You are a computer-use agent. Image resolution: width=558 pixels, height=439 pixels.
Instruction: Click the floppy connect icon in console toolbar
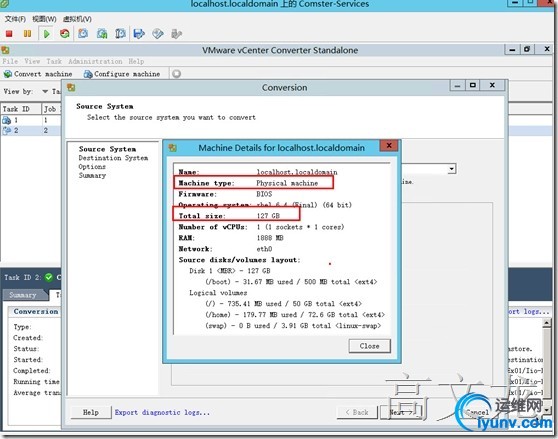pos(139,34)
